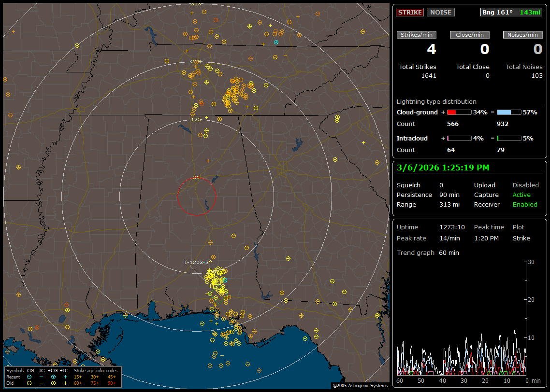
Task: Click the Old -CG yellow symbol in legend
Action: (29, 383)
